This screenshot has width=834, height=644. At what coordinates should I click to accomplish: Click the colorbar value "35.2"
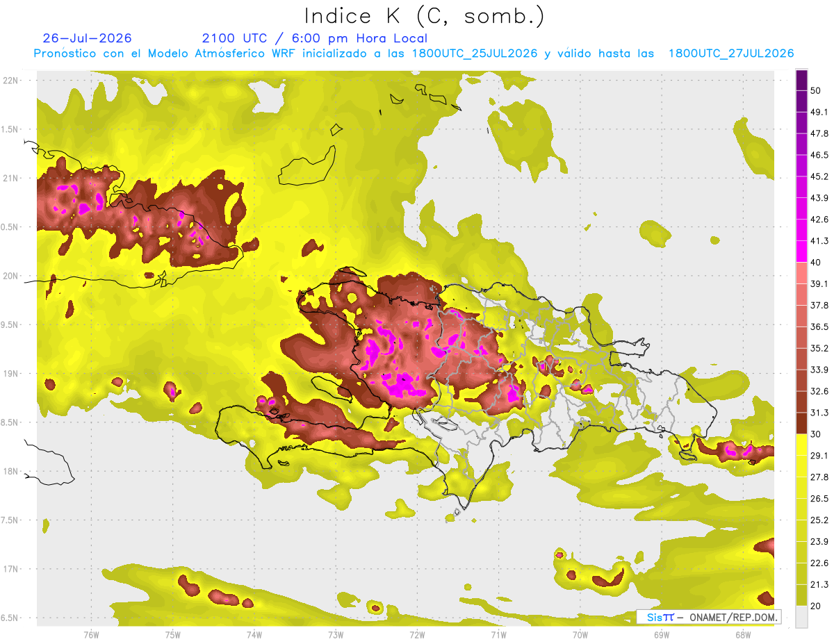tap(820, 348)
